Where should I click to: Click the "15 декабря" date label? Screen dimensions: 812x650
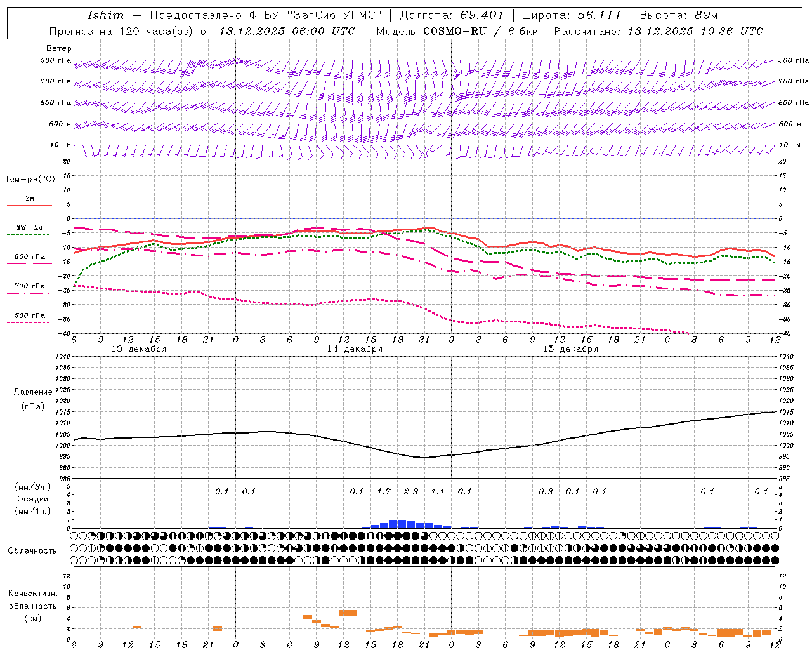pyautogui.click(x=570, y=349)
